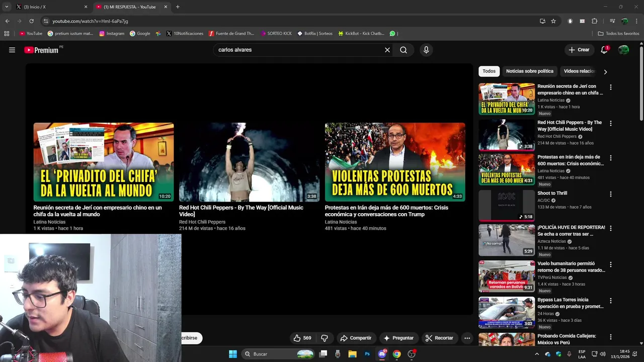Reload the page with refresh icon
This screenshot has width=644, height=362.
pyautogui.click(x=31, y=21)
